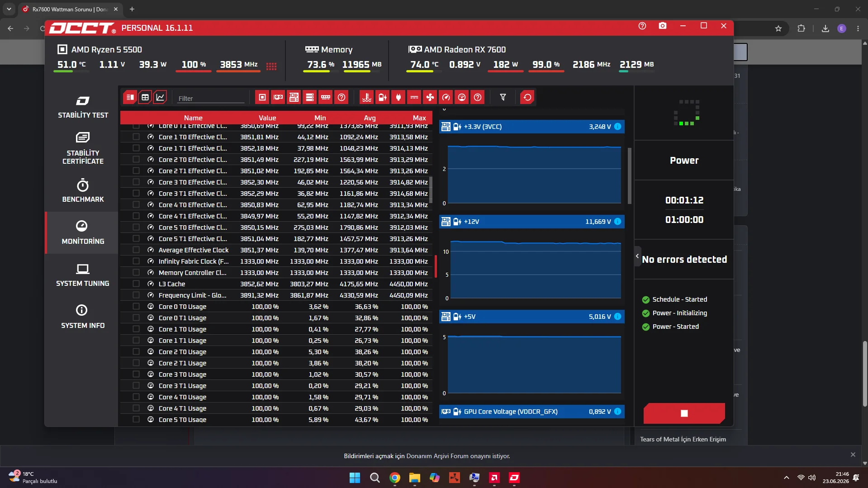
Task: Open info for GPU Core Voltage graph
Action: coord(618,412)
